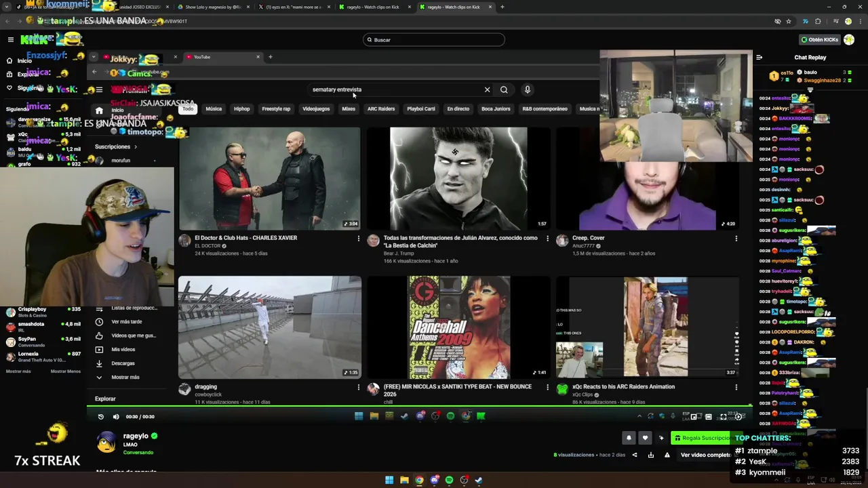Screen dimensions: 868x488
Task: Open options menu for Julián Alvarez video
Action: pyautogui.click(x=547, y=238)
